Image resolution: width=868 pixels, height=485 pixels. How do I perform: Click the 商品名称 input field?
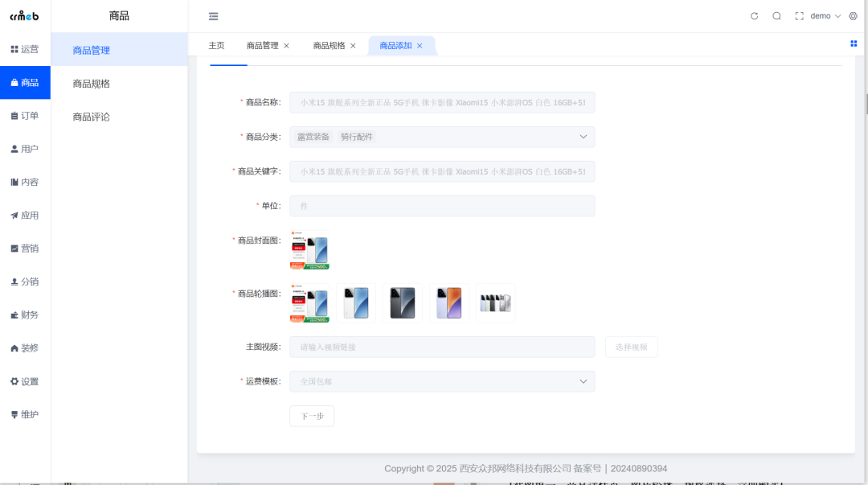(442, 102)
